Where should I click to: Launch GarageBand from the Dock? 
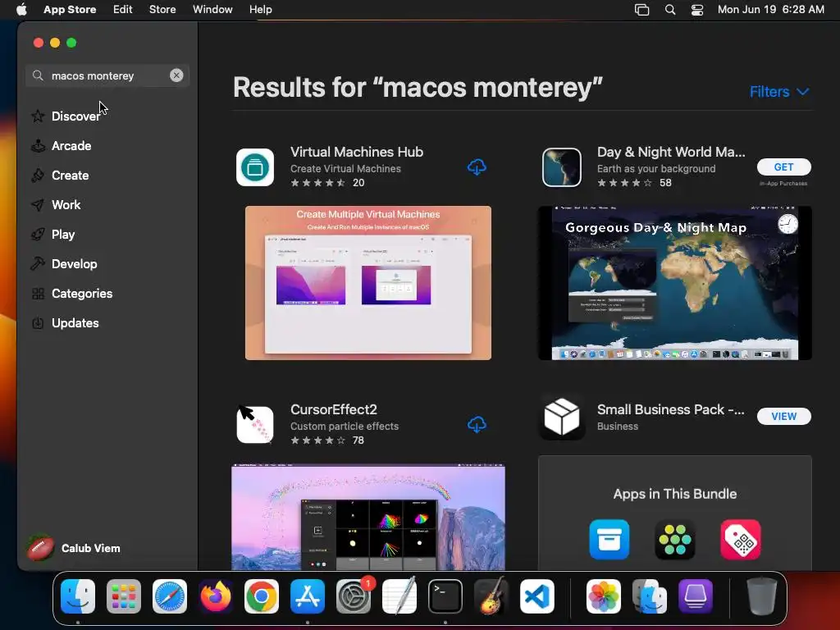click(x=491, y=596)
